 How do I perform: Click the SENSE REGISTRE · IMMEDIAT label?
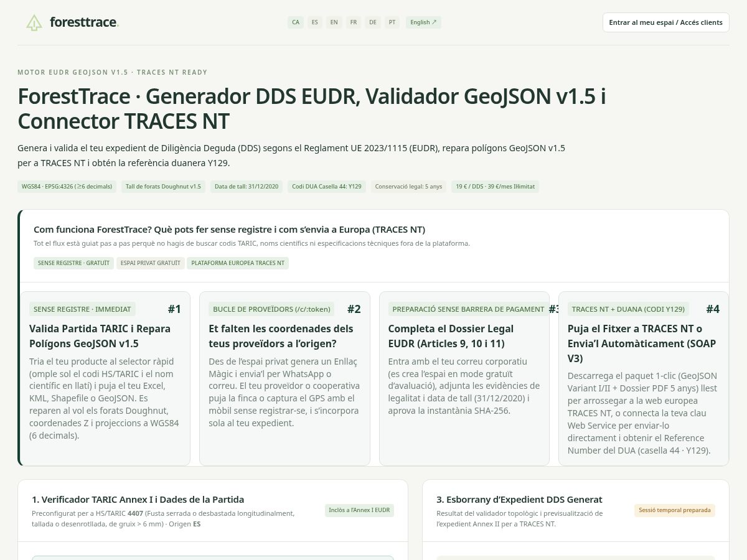[x=82, y=309]
